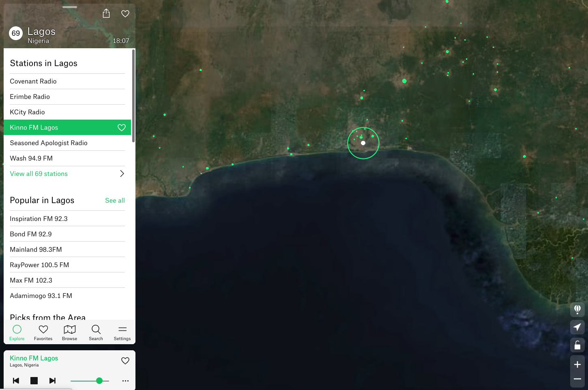Select Mainland 98.3FM

pos(67,249)
